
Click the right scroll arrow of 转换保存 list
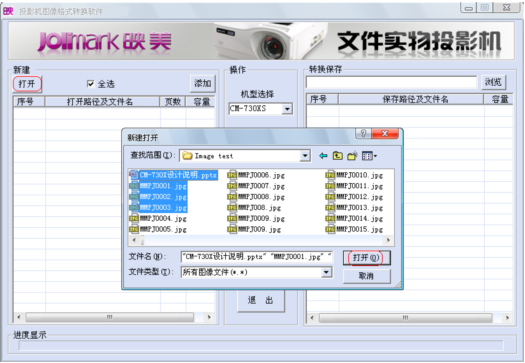(x=508, y=317)
